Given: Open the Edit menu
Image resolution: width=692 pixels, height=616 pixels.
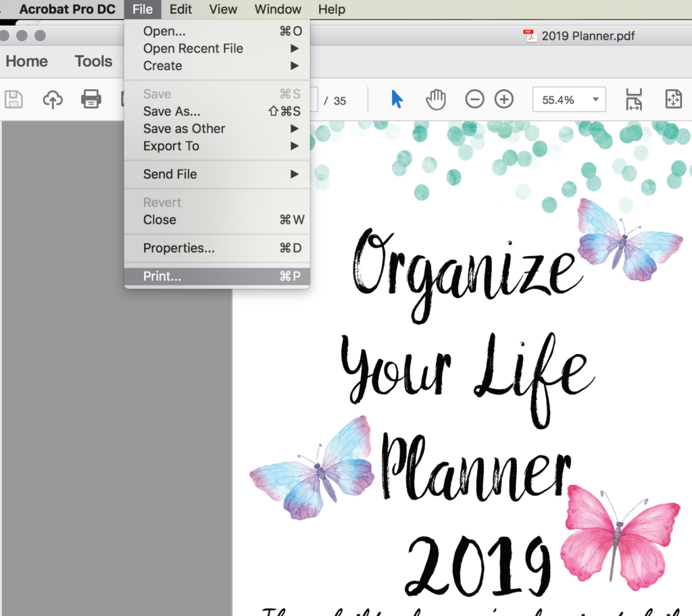Looking at the screenshot, I should pyautogui.click(x=180, y=9).
